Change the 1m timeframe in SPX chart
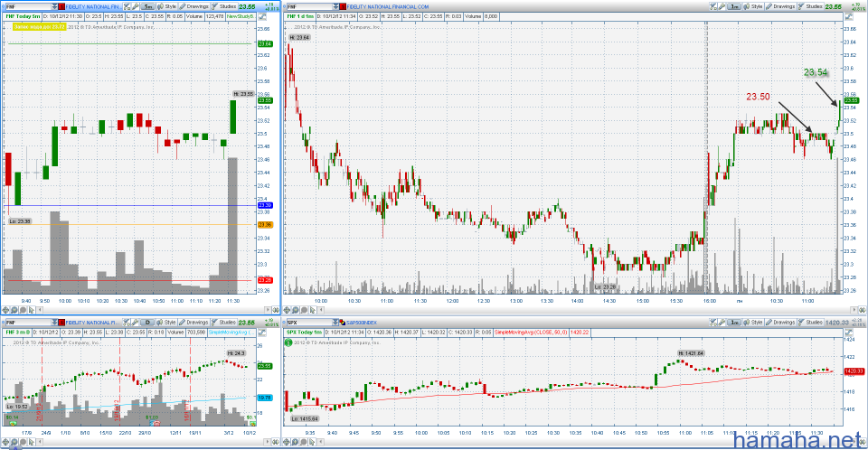Image resolution: width=868 pixels, height=450 pixels. pyautogui.click(x=734, y=323)
